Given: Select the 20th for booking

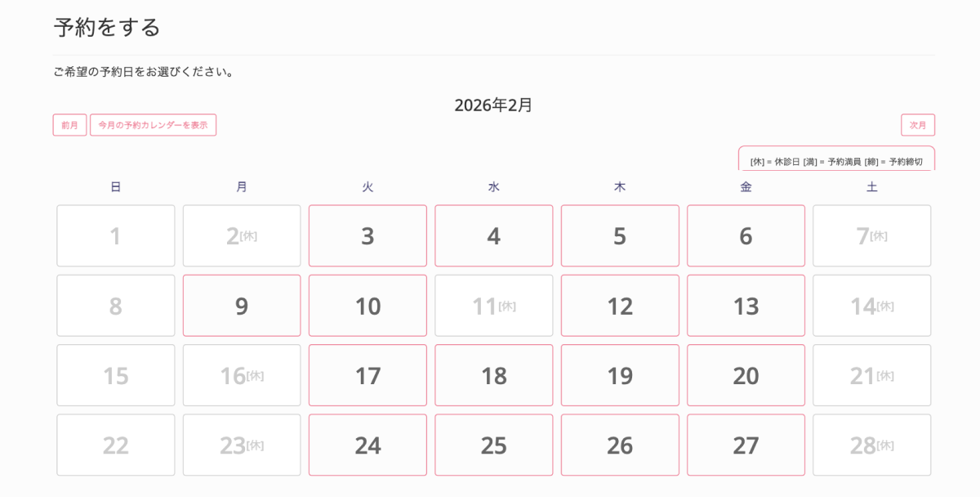Looking at the screenshot, I should (x=746, y=375).
